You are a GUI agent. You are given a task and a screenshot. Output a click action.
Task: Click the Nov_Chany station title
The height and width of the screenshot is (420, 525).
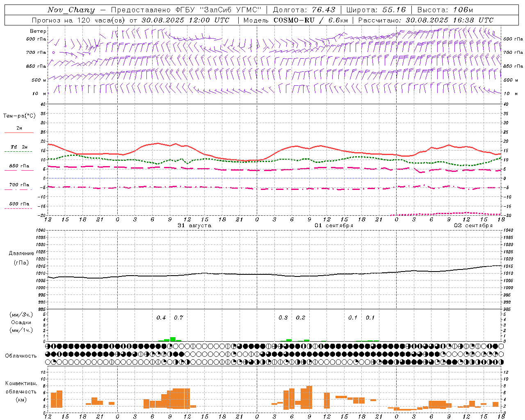pos(71,10)
